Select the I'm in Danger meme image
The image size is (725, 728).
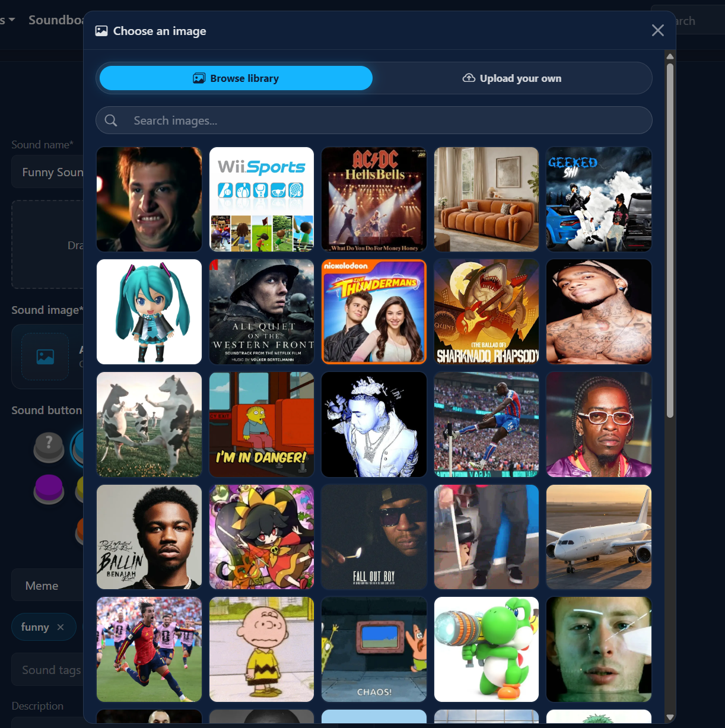pos(262,424)
